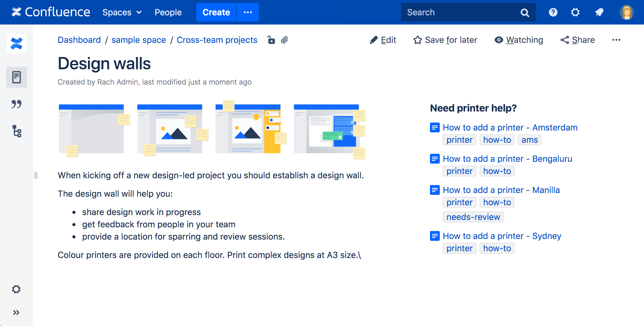Open How to add a printer - Amsterdam
The height and width of the screenshot is (326, 644).
(510, 127)
